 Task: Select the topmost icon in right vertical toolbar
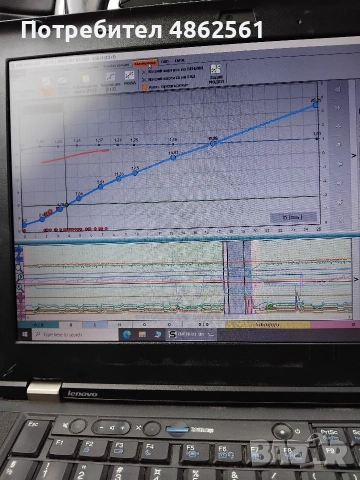(338, 89)
